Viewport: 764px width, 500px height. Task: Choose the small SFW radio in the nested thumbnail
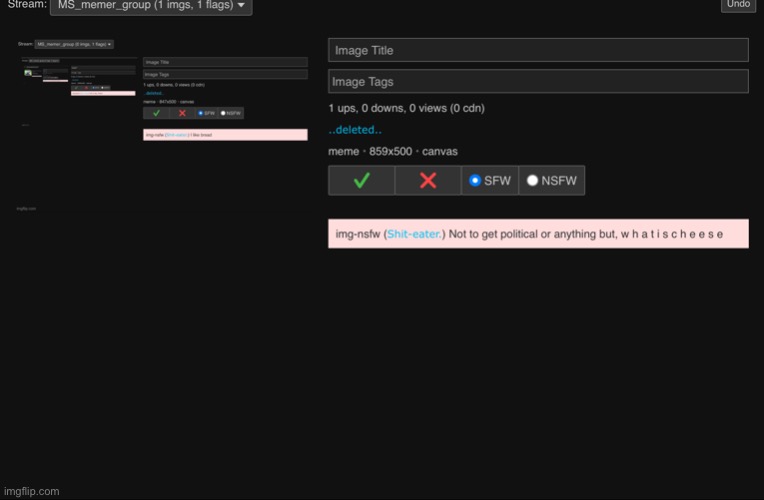click(x=200, y=113)
